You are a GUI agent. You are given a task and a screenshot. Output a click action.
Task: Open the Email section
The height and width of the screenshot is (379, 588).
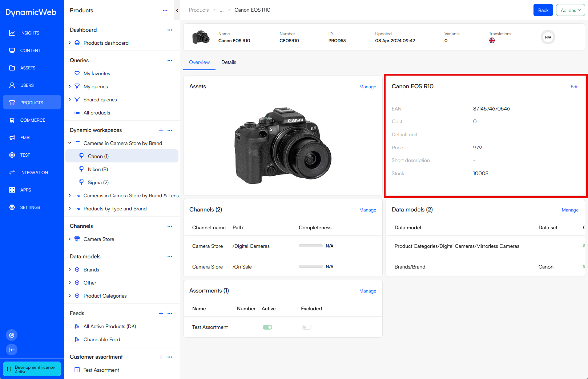26,137
